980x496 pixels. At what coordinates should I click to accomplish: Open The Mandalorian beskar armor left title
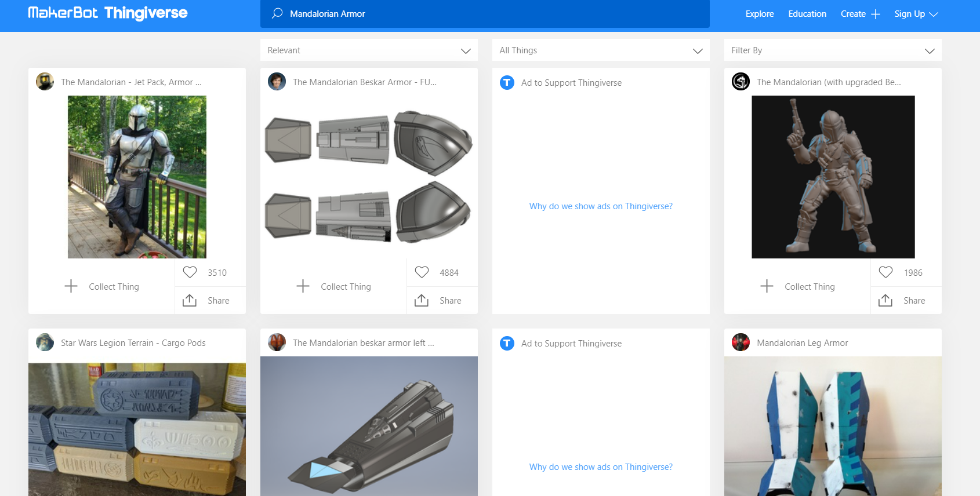(364, 343)
